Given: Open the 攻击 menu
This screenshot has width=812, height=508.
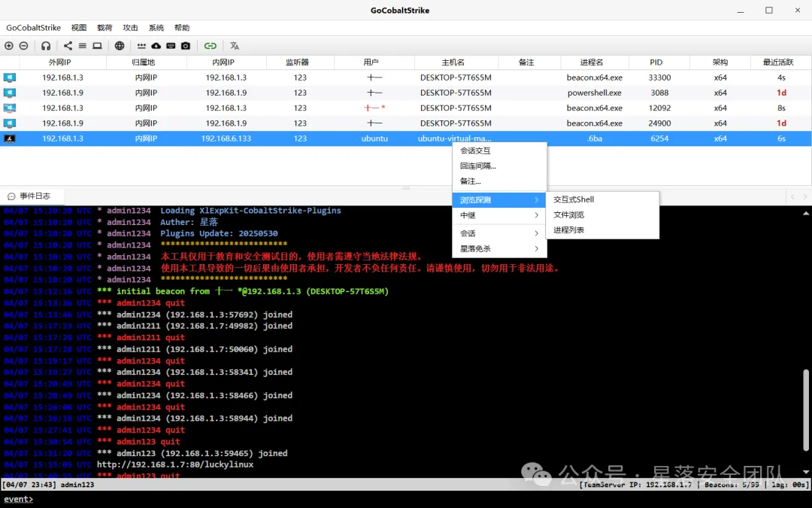Looking at the screenshot, I should pos(131,28).
